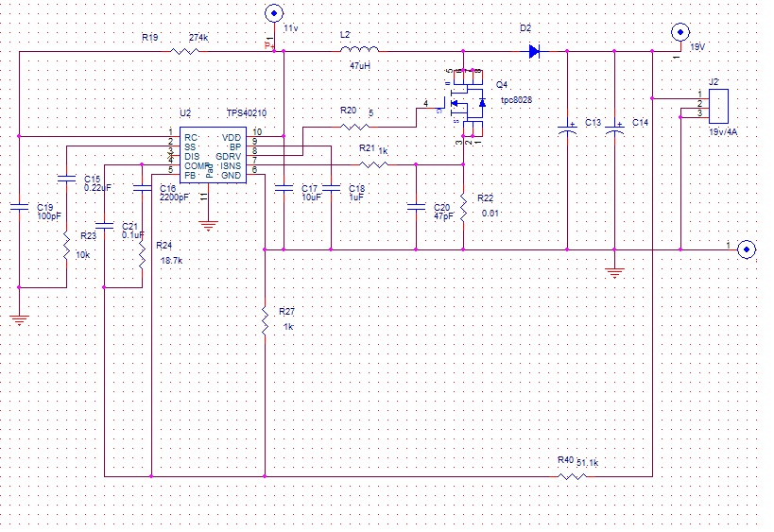Viewport: 774px width, 532px height.
Task: Click the 0.01 value of R22
Action: tap(490, 214)
